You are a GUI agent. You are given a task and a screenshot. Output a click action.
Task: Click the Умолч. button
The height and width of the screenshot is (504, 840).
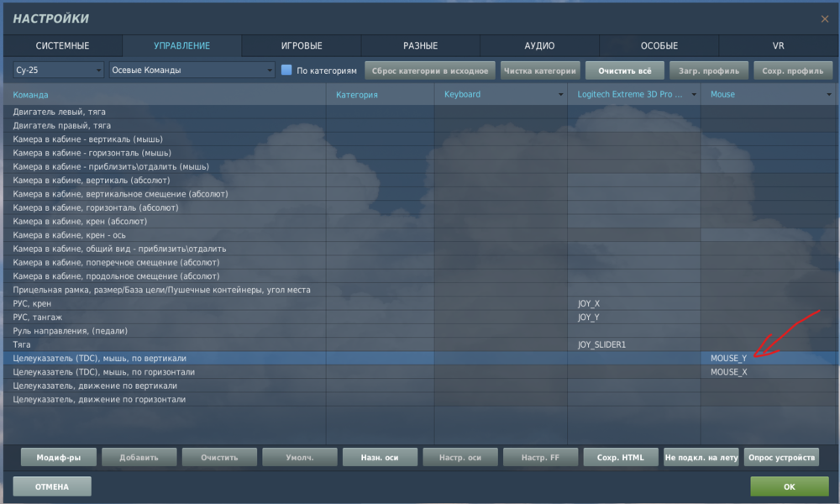[x=300, y=458]
